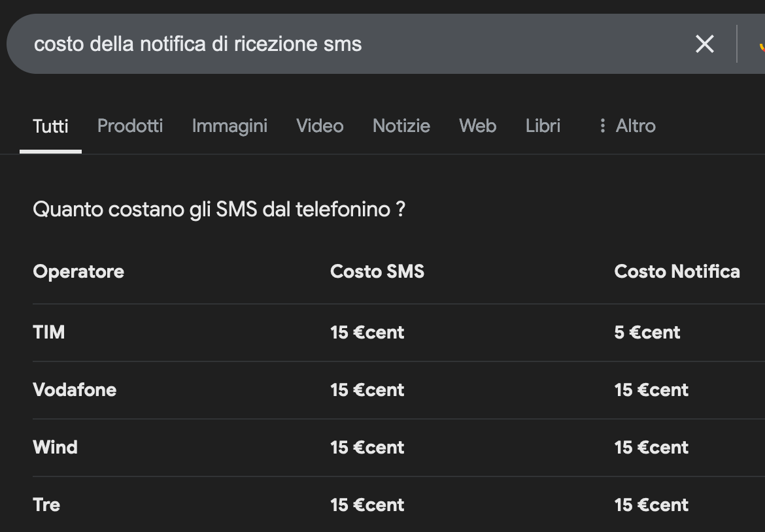Expand the Altro more-options menu
This screenshot has height=532, width=765.
(626, 125)
